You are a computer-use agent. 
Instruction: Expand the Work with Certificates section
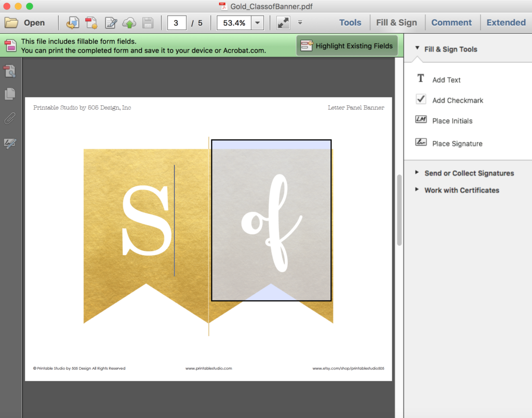pyautogui.click(x=461, y=190)
